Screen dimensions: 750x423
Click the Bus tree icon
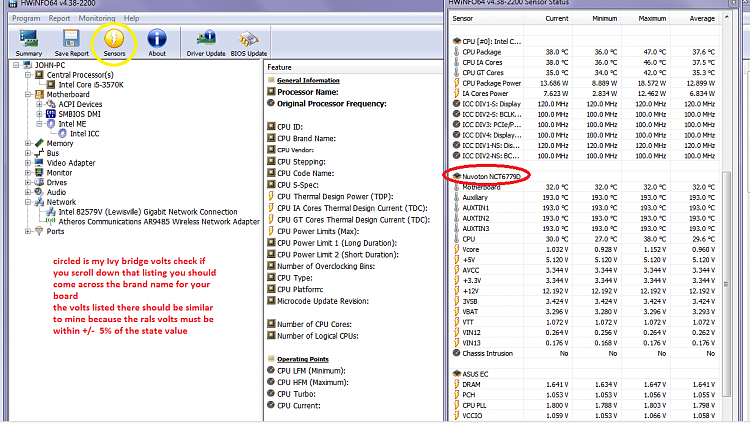pyautogui.click(x=39, y=153)
